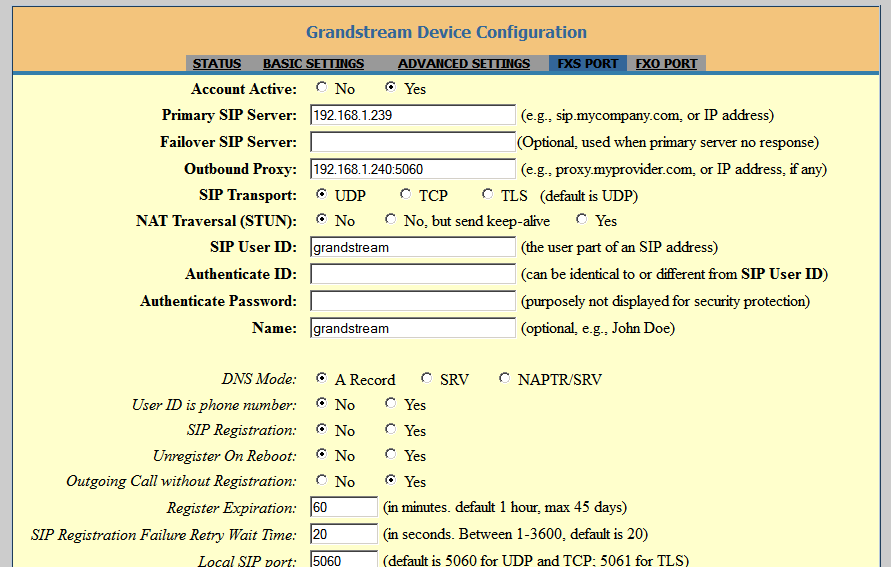
Task: Click the Register Expiration field
Action: pyautogui.click(x=344, y=507)
